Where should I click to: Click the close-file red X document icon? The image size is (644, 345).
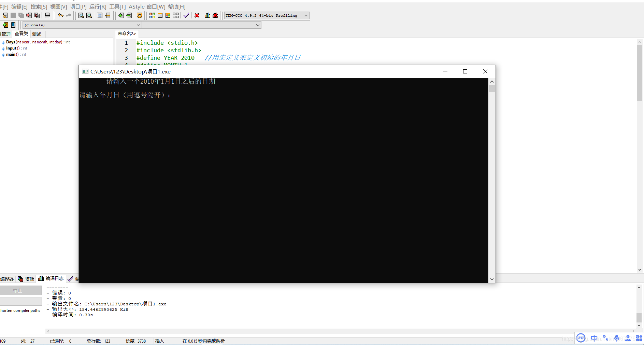point(29,15)
